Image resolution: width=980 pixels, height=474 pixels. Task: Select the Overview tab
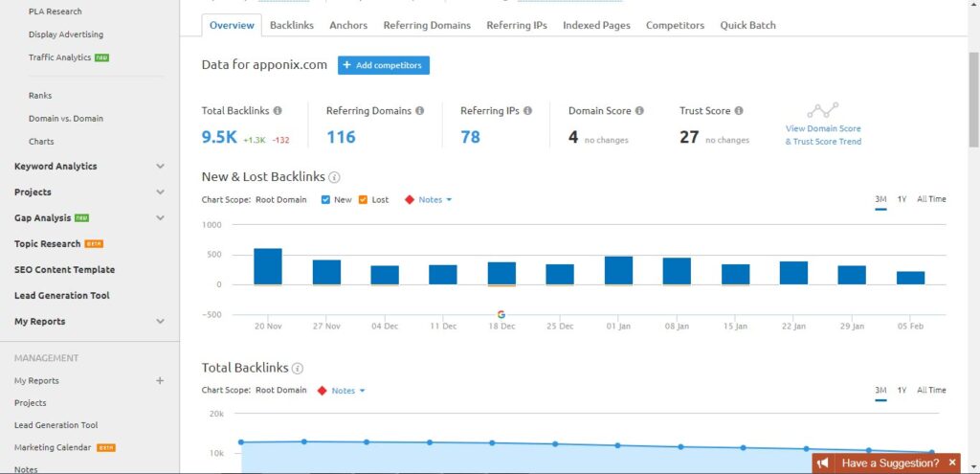[232, 26]
